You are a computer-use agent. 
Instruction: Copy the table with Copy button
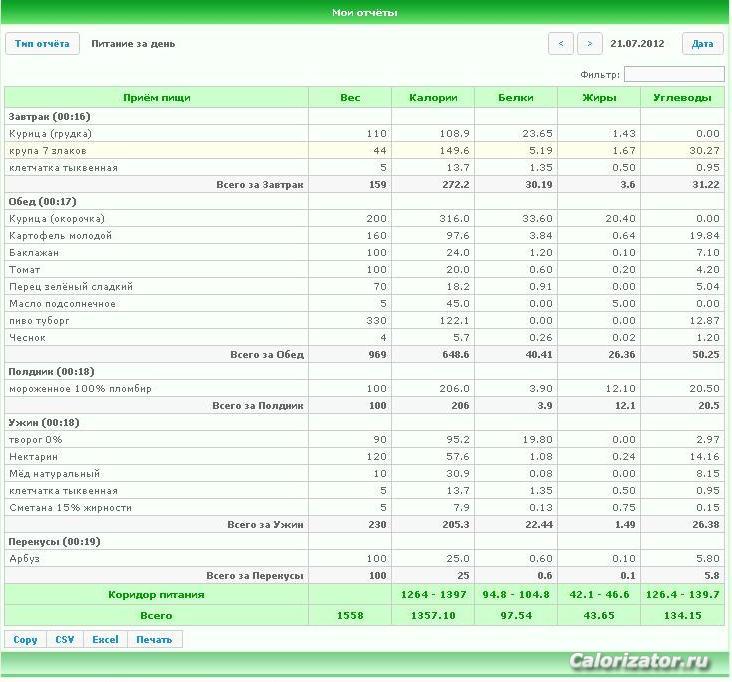[x=25, y=640]
